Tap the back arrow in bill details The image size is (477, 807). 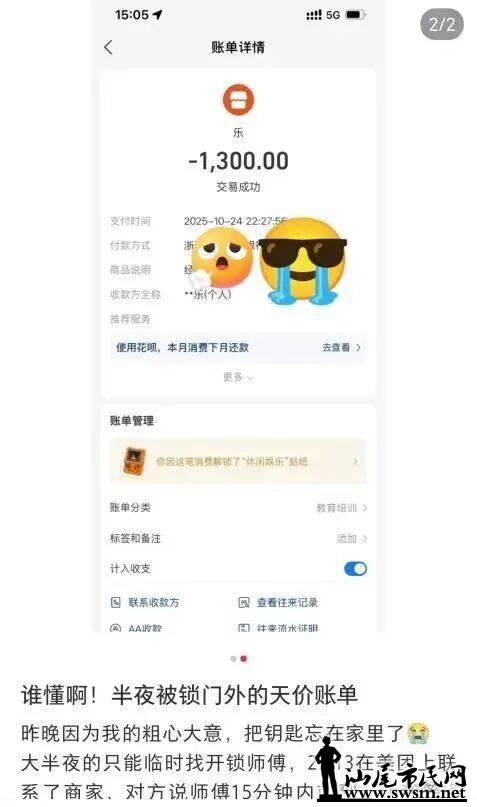point(108,47)
